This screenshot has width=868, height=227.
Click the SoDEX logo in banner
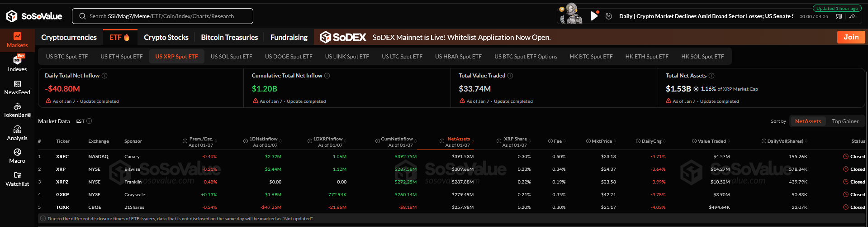[343, 37]
